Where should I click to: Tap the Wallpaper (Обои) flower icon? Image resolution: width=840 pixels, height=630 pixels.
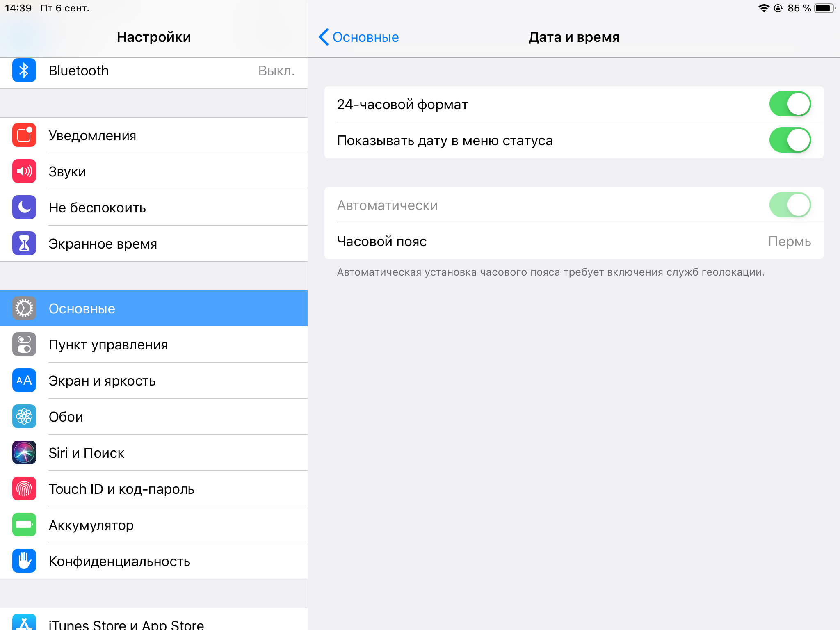click(24, 416)
